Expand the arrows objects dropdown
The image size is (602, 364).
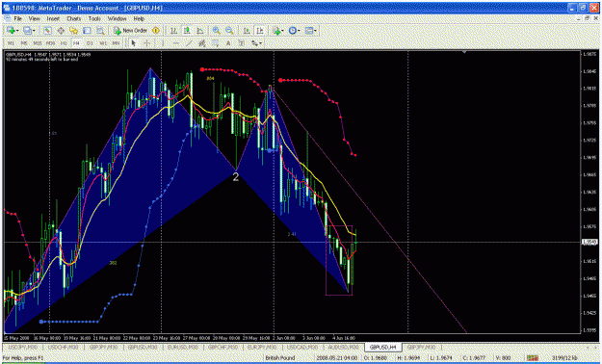click(x=261, y=43)
